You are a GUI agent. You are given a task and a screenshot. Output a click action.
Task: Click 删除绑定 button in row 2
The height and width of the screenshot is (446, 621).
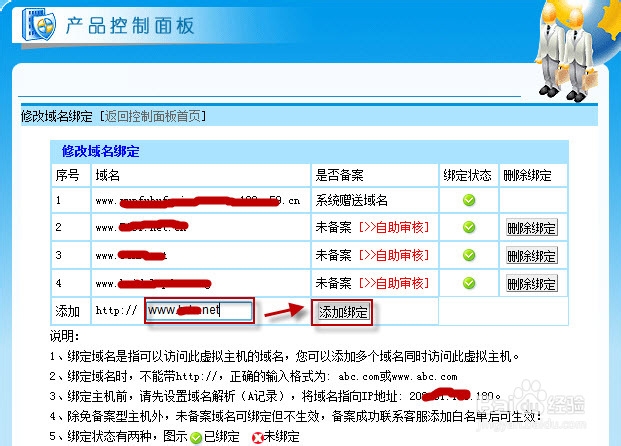coord(531,228)
